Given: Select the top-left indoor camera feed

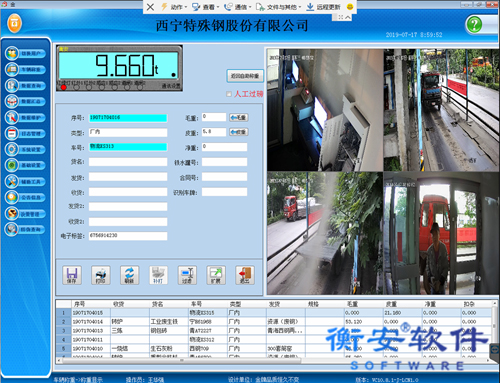Looking at the screenshot, I should pyautogui.click(x=325, y=110).
